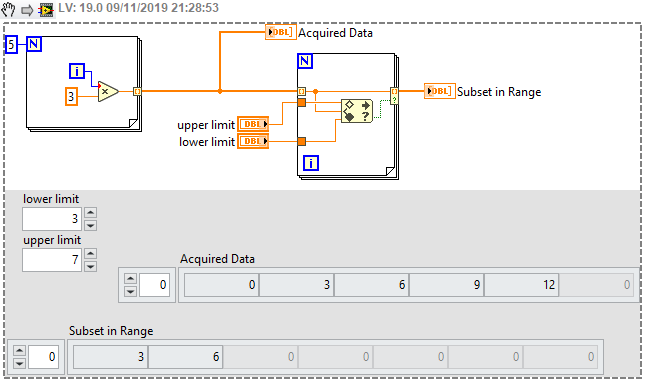Click the first loop's iteration terminal i
This screenshot has height=382, width=645.
click(x=77, y=71)
